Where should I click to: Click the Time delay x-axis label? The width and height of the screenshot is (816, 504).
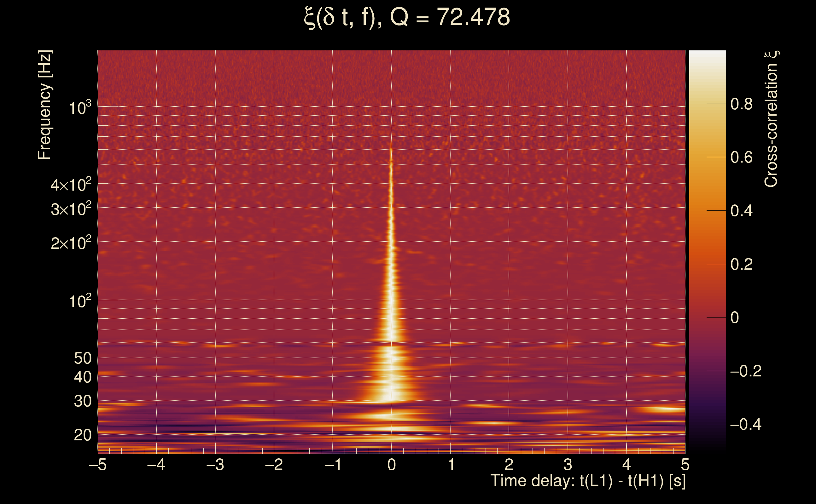[x=588, y=481]
